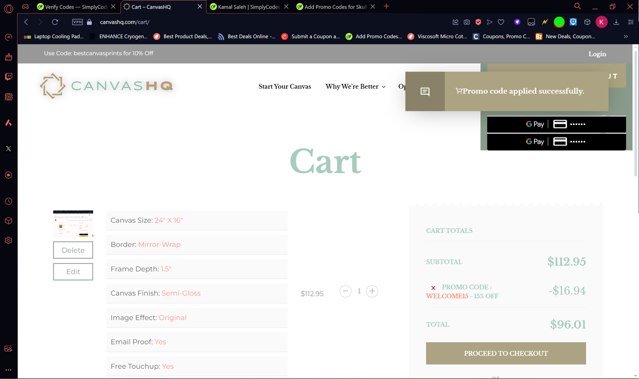The height and width of the screenshot is (379, 639).
Task: Pay with the first G Pay button
Action: click(556, 124)
